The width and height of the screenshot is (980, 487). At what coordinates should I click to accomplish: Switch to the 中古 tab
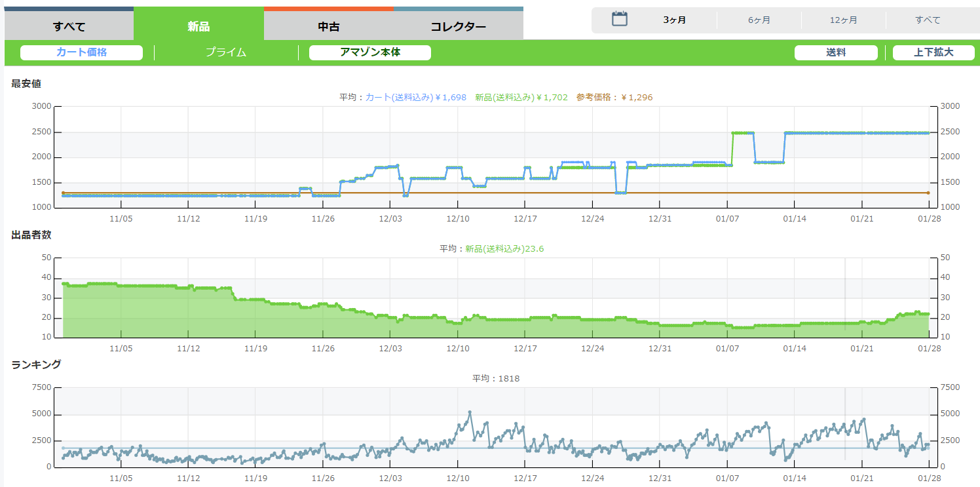pyautogui.click(x=329, y=27)
